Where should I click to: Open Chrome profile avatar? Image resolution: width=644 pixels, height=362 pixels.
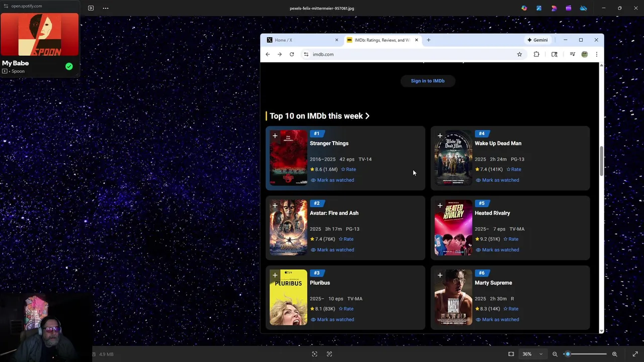point(585,54)
